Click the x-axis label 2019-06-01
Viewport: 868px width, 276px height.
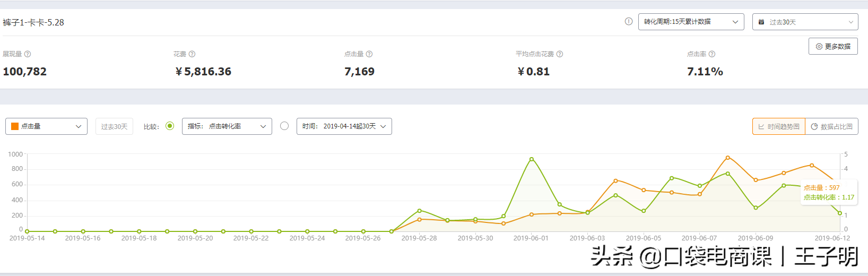pos(531,238)
